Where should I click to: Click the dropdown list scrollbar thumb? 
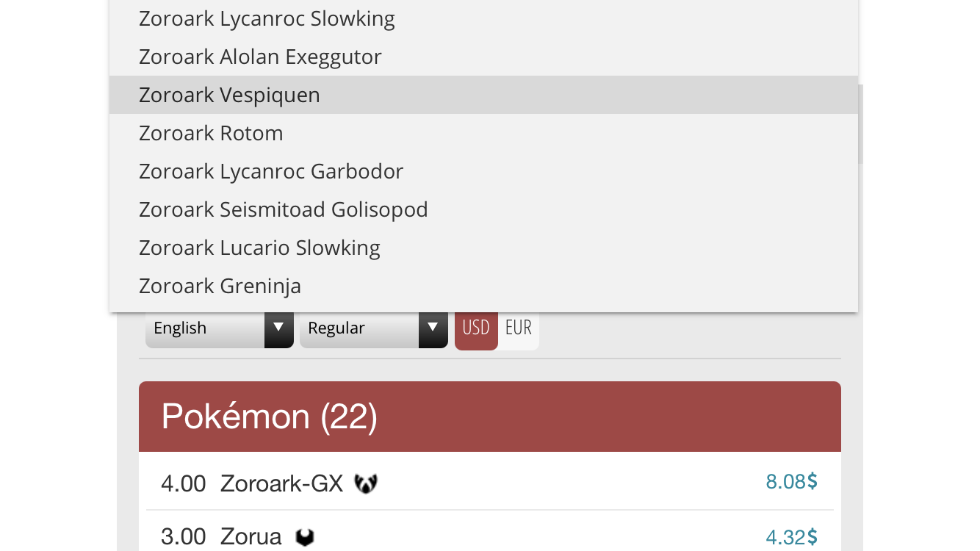(x=860, y=124)
